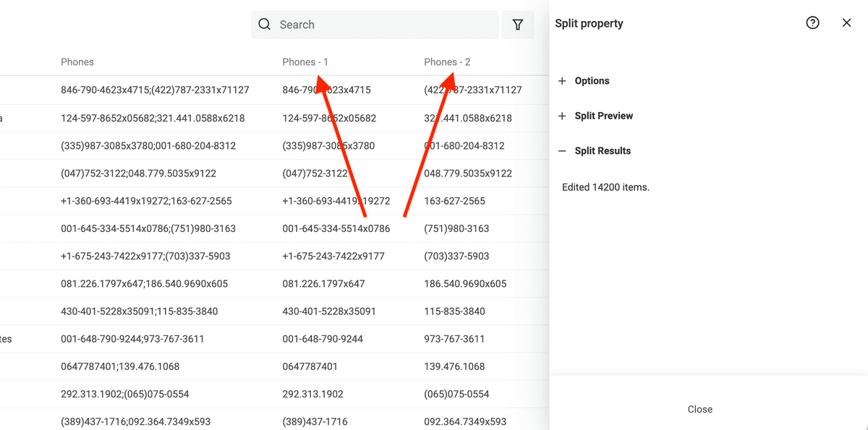Click cell 081.226.1797x647;186.540.9690x605
Screen dimensions: 868x430
coord(144,284)
